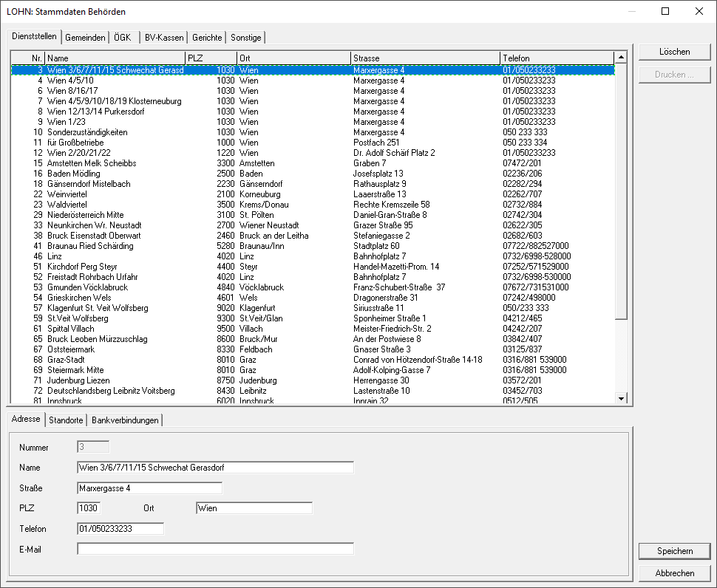The height and width of the screenshot is (588, 717).
Task: Select the Sonderzuständigkeiten row
Action: [x=87, y=132]
